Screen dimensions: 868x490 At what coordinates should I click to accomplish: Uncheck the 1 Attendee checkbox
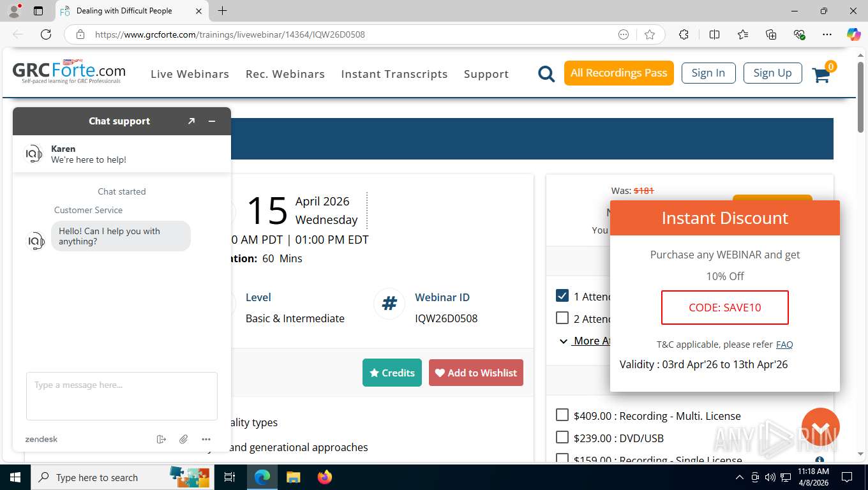562,295
